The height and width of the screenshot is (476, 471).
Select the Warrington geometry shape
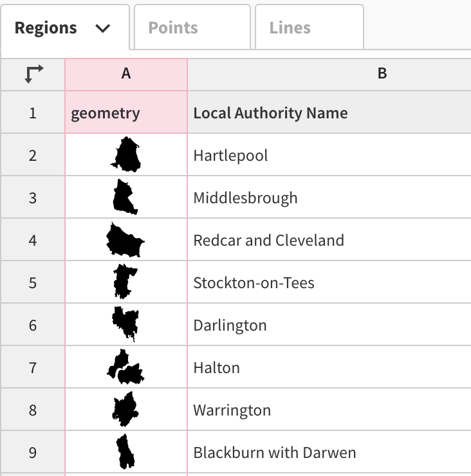125,409
